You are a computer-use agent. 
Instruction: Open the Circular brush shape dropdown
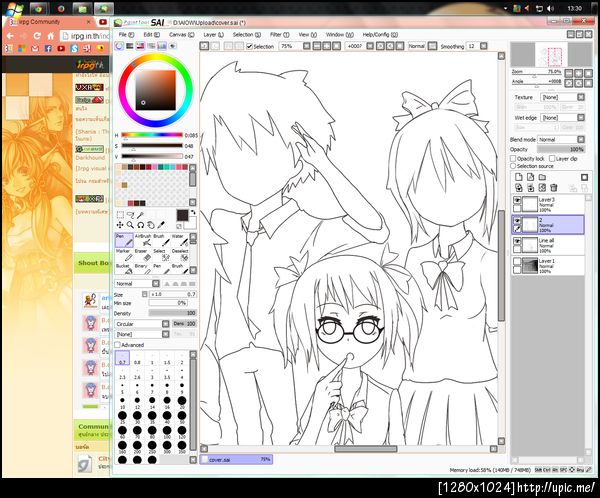pos(142,324)
